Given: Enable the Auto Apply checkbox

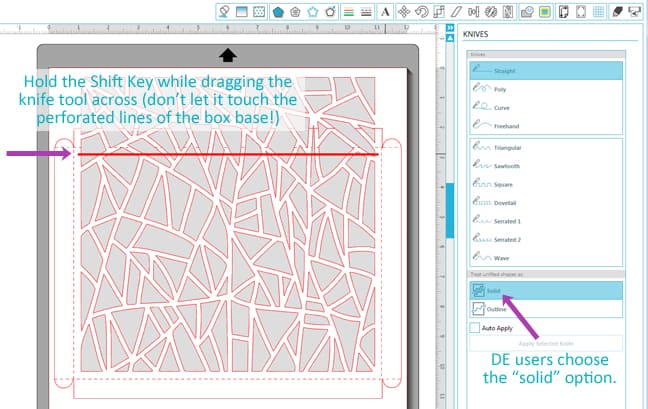Looking at the screenshot, I should (x=476, y=327).
